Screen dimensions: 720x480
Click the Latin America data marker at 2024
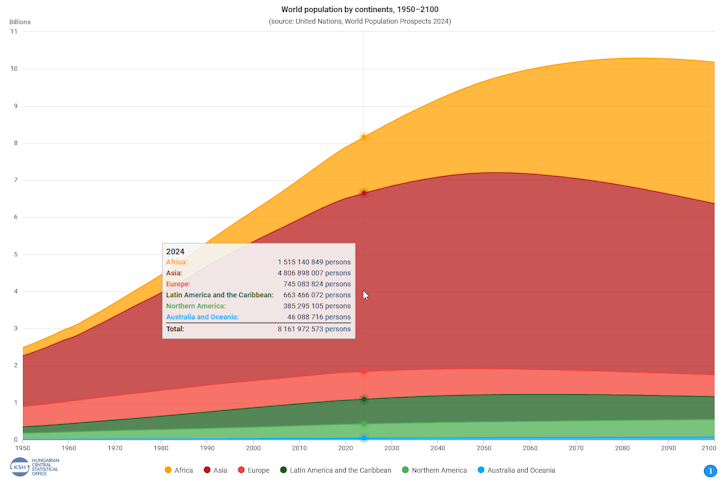364,399
